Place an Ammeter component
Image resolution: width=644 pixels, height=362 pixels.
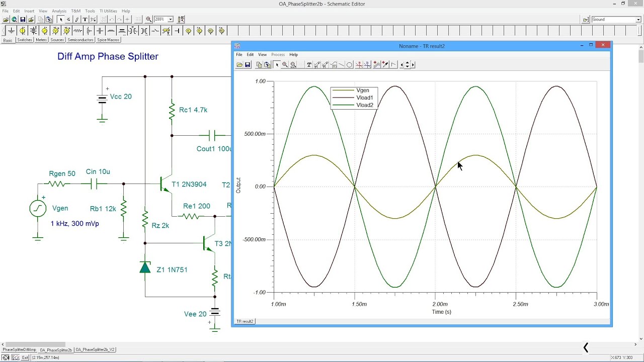66,31
